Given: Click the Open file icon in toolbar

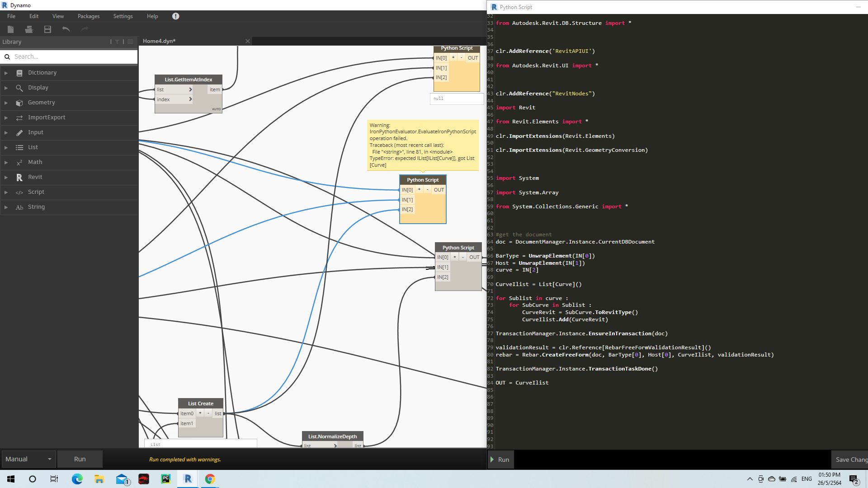Looking at the screenshot, I should tap(29, 29).
